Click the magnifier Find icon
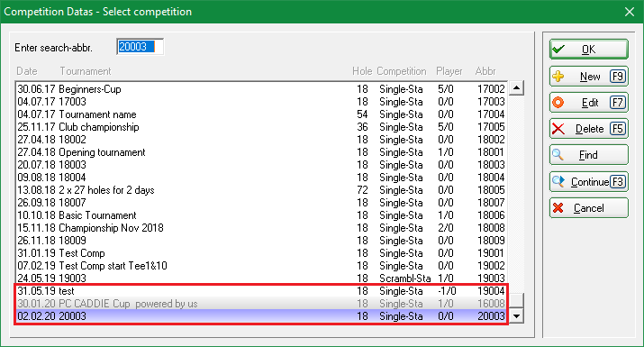This screenshot has height=347, width=644. tap(558, 155)
